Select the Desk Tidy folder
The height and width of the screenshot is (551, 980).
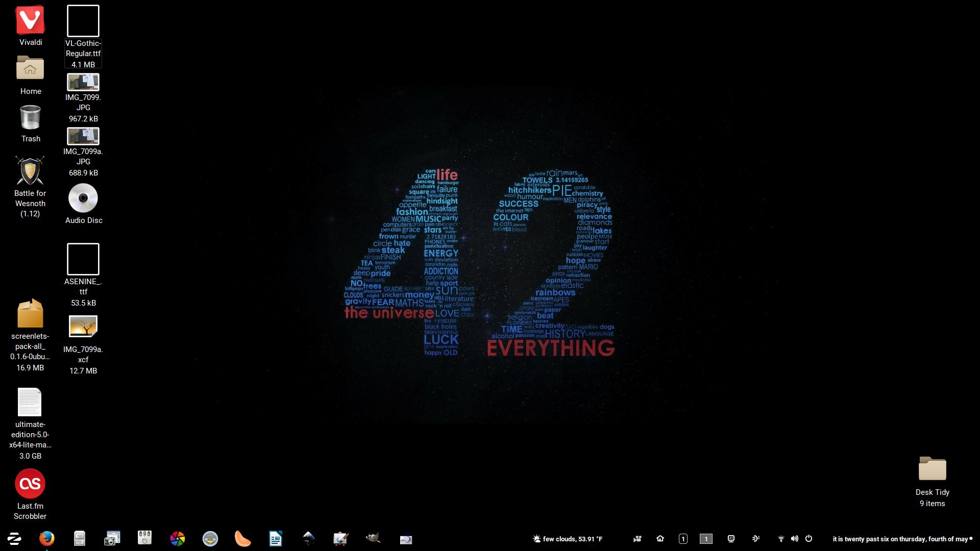pyautogui.click(x=932, y=469)
